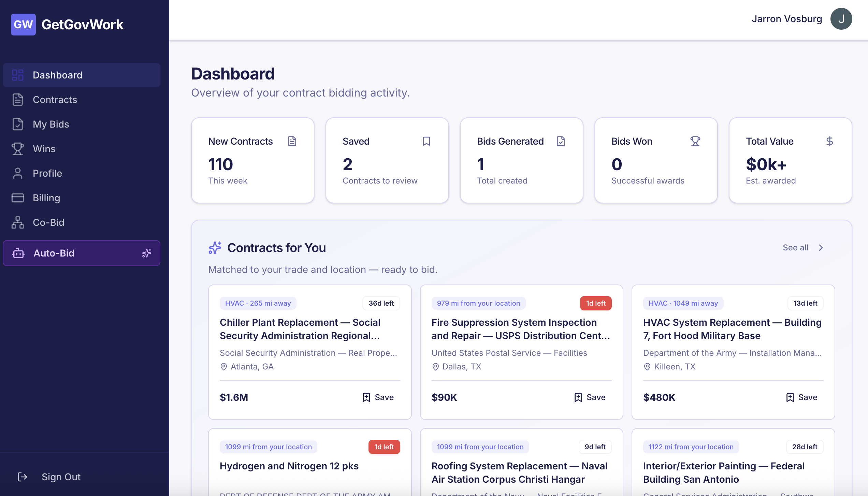Click the New Contracts document icon
Viewport: 868px width, 496px height.
click(292, 141)
